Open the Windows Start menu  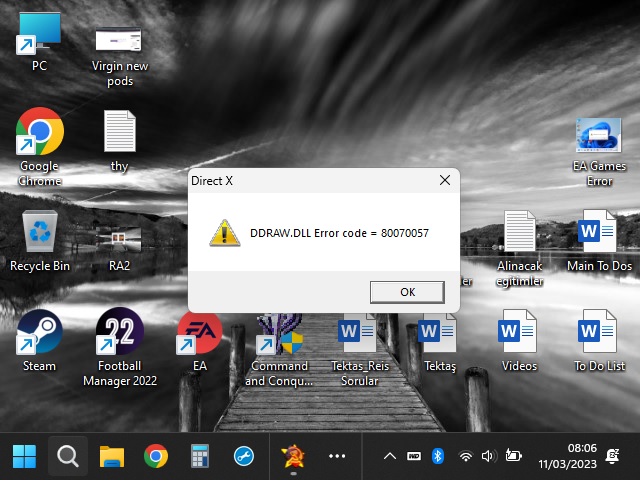click(x=24, y=457)
